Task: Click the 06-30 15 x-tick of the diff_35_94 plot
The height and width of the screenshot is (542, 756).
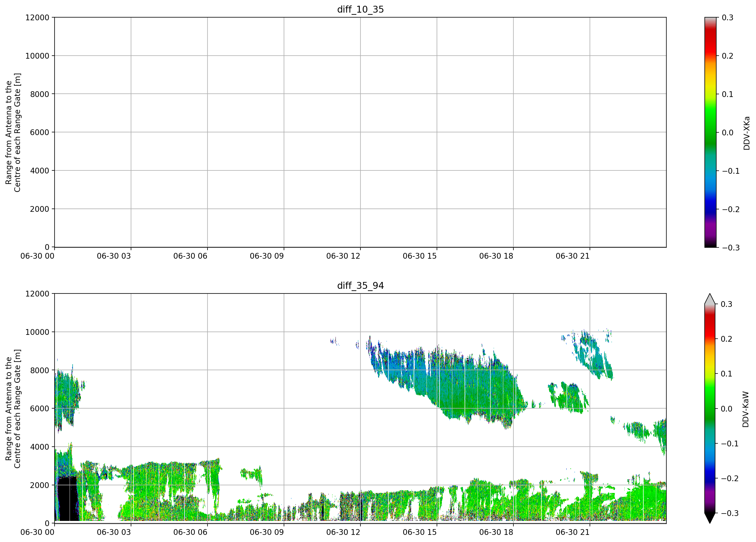Action: (x=420, y=532)
